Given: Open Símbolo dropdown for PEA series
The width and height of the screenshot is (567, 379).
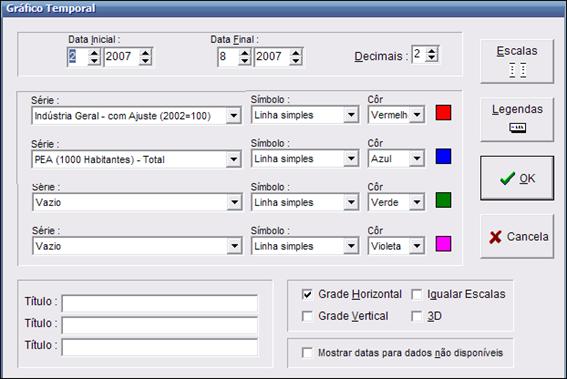Looking at the screenshot, I should 351,158.
